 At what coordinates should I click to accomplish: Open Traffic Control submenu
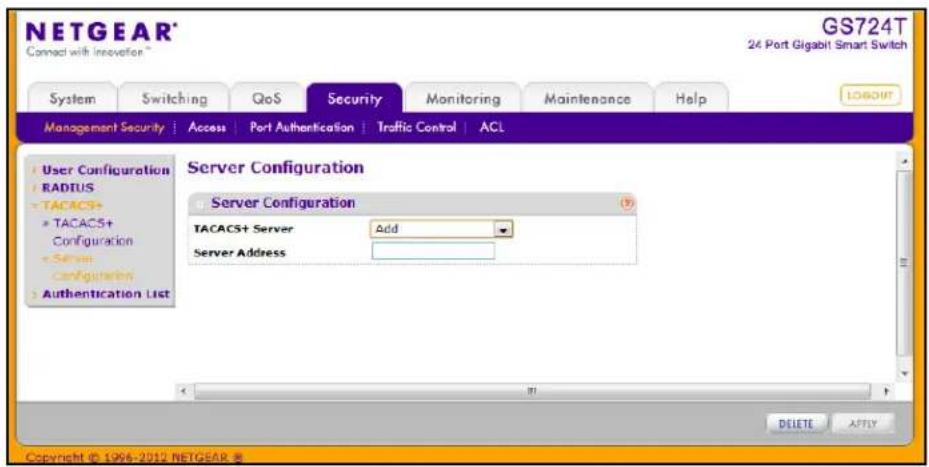pyautogui.click(x=417, y=127)
